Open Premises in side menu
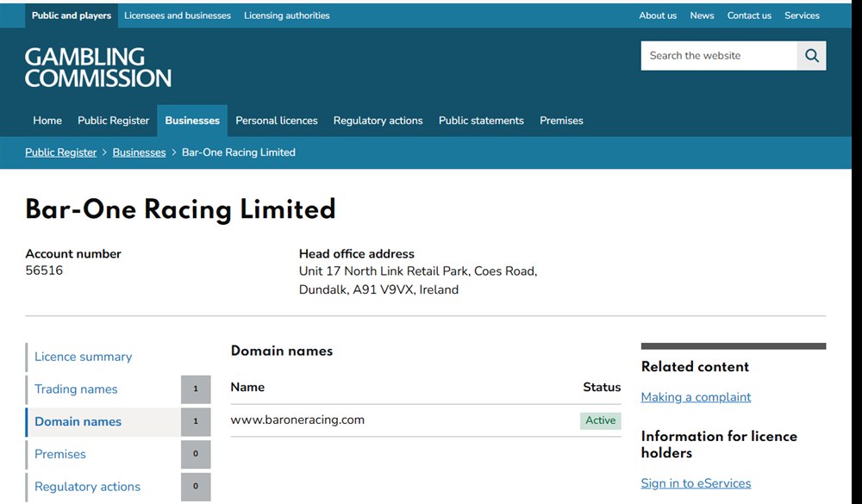Viewport: 862px width, 504px height. pyautogui.click(x=60, y=454)
